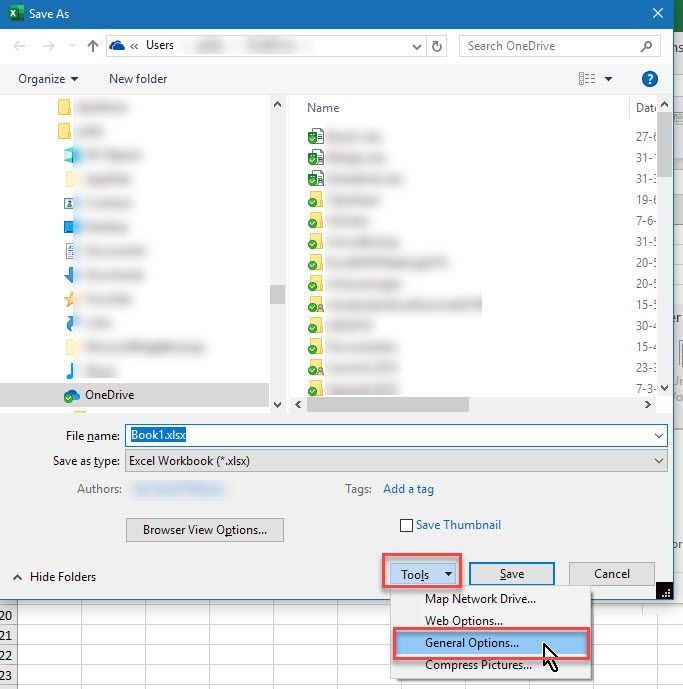This screenshot has height=689, width=683.
Task: Select OneDrive in the navigation pane
Action: click(134, 395)
